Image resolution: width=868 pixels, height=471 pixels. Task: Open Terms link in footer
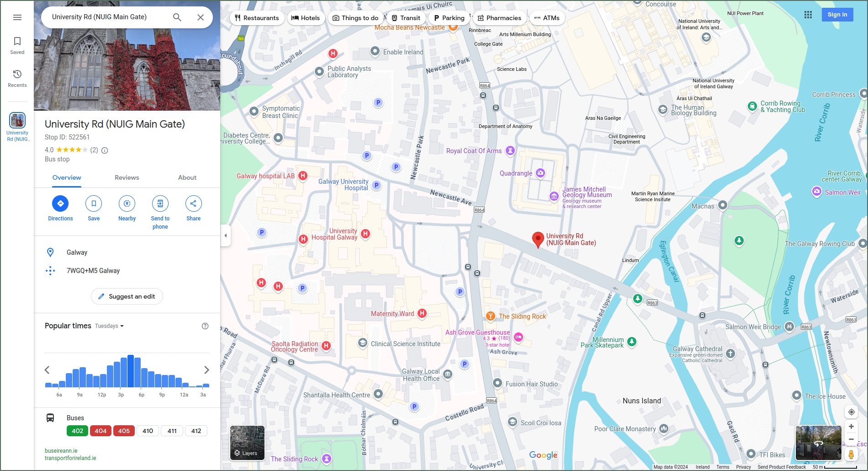723,467
